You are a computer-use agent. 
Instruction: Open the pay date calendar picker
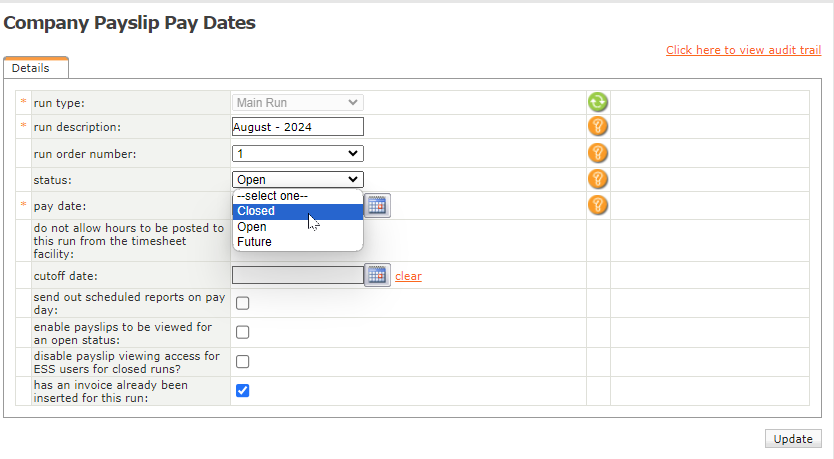point(377,206)
